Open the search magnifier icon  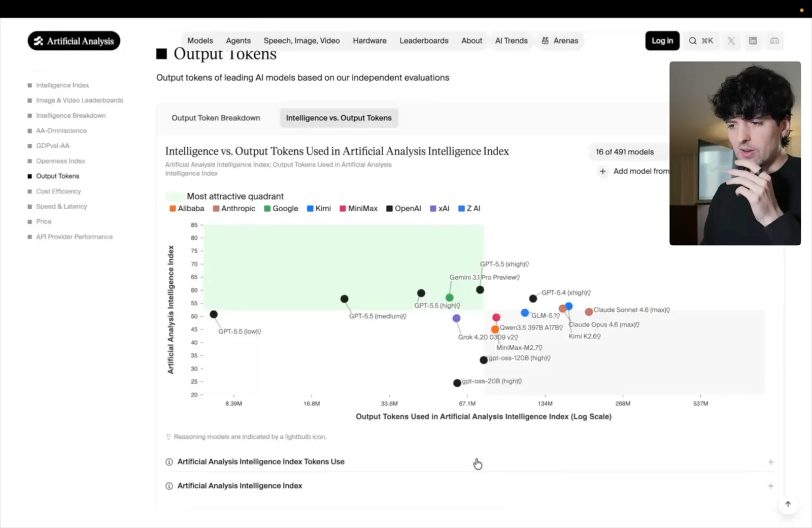point(692,41)
